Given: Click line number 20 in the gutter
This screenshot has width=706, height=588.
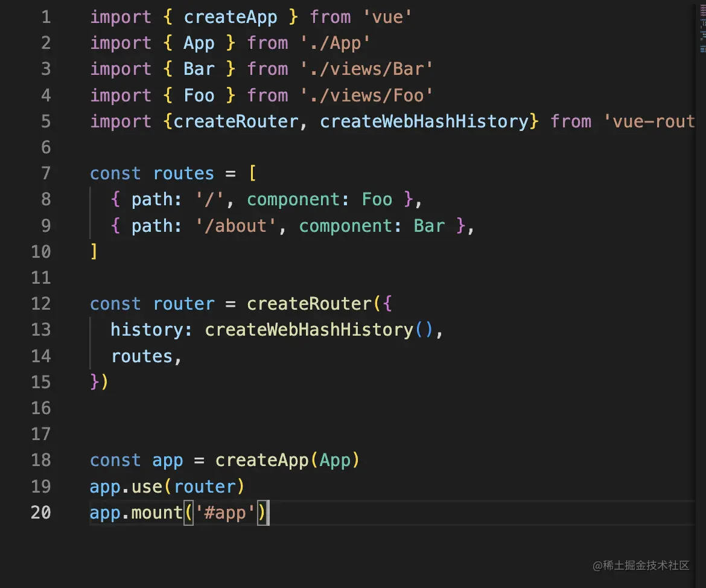Looking at the screenshot, I should pos(41,513).
